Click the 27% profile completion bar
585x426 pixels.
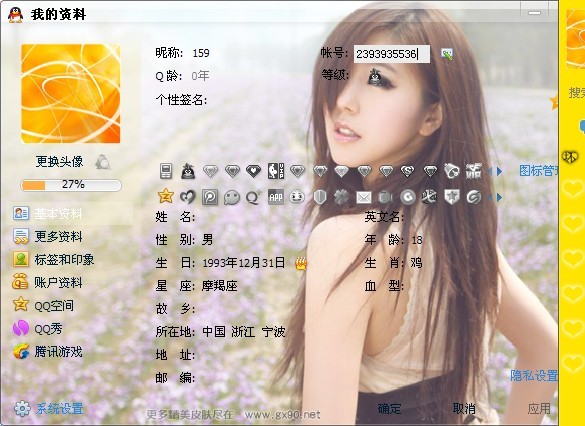click(x=71, y=185)
